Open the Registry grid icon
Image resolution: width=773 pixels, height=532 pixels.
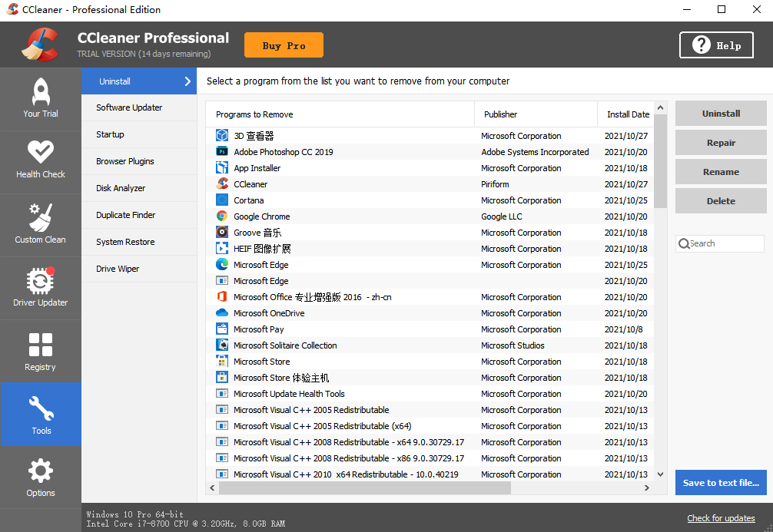40,345
